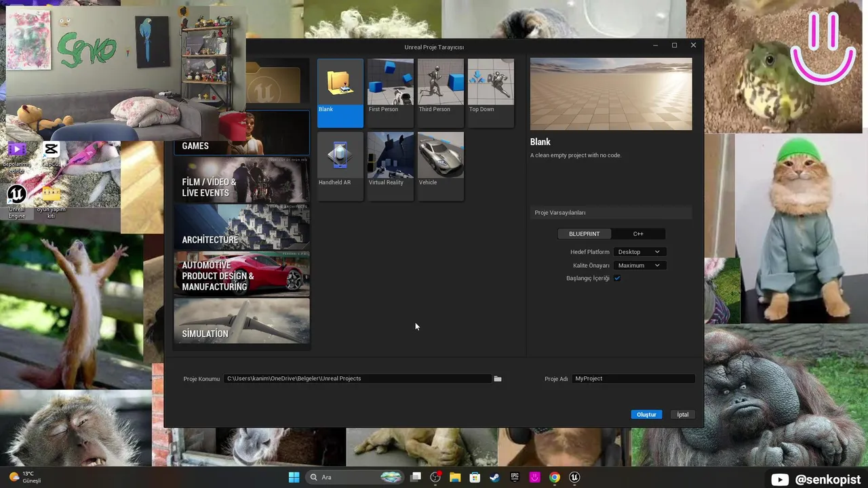
Task: Open the 'oyun yapım kiti' desktop folder
Action: 51,202
